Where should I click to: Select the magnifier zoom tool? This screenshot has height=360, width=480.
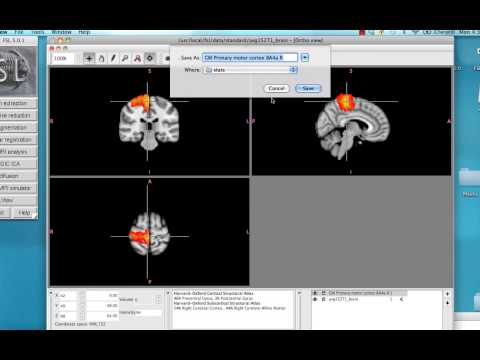click(125, 58)
